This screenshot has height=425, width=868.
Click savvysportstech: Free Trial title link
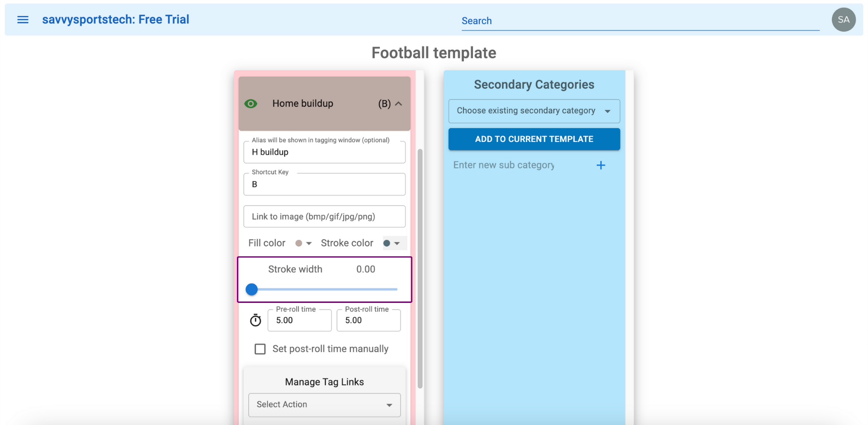point(116,19)
